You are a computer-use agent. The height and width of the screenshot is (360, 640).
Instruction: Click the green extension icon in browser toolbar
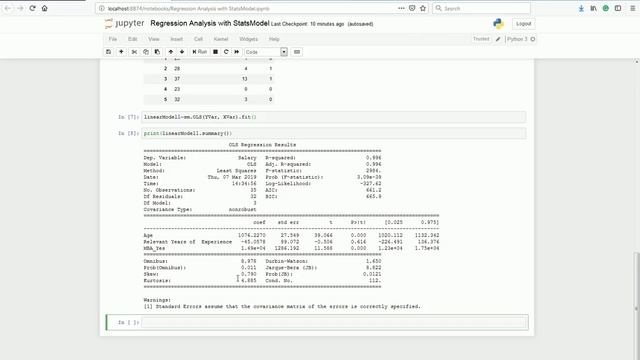click(606, 8)
